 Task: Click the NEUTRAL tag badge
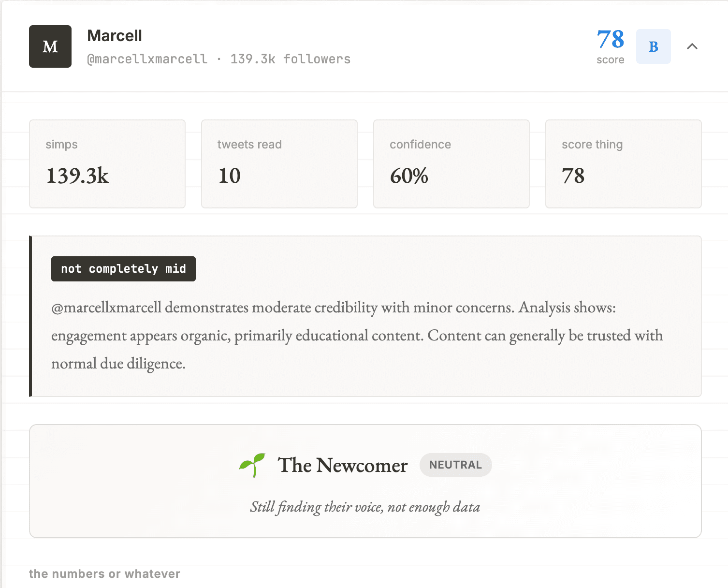click(x=455, y=465)
